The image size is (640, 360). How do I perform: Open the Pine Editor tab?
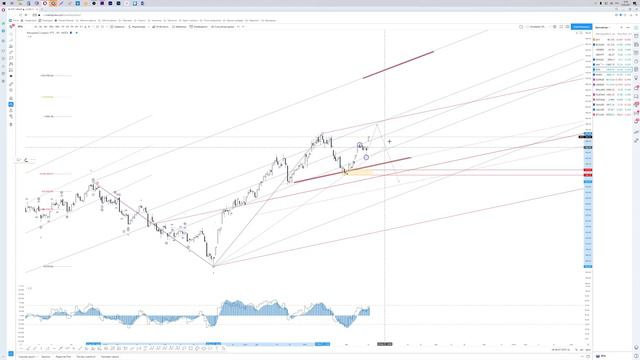(63, 357)
